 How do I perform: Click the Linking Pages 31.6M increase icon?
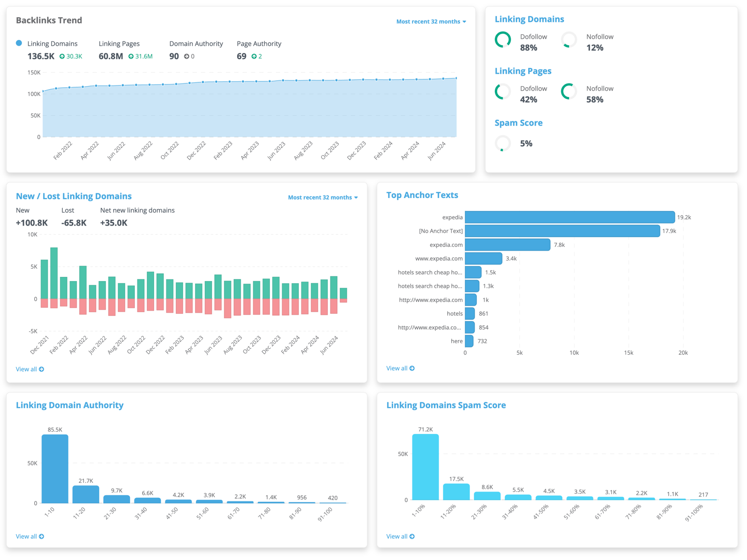[x=131, y=57]
